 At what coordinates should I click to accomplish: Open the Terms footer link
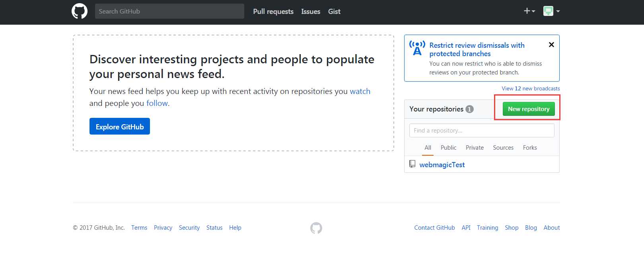(x=139, y=228)
